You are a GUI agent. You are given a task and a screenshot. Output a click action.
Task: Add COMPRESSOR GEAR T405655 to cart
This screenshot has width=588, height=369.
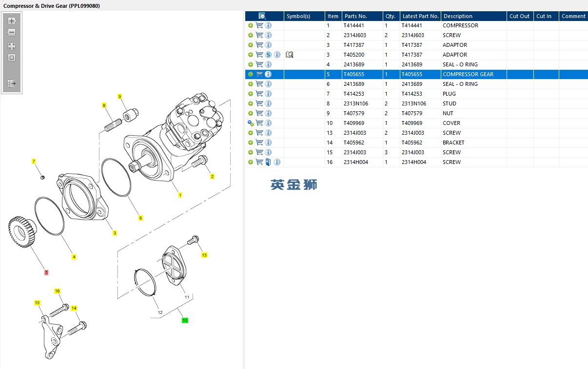point(259,74)
